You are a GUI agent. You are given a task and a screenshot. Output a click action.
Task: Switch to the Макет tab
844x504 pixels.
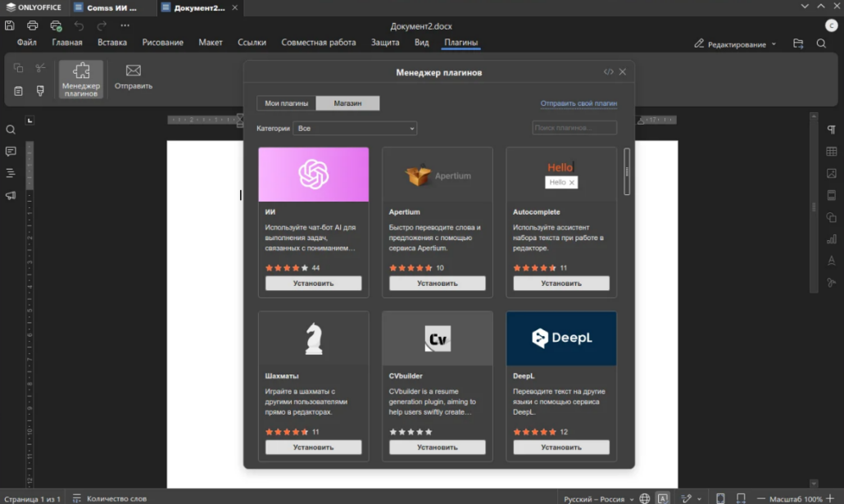[x=211, y=43]
